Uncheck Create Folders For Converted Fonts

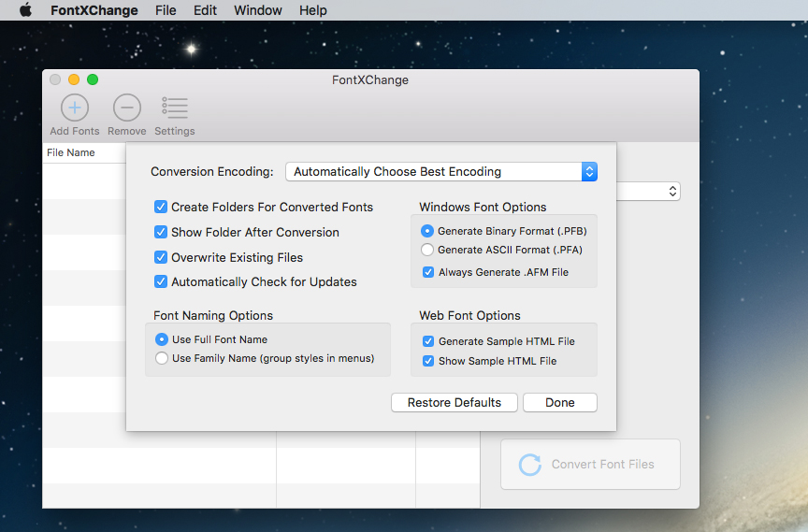[161, 207]
